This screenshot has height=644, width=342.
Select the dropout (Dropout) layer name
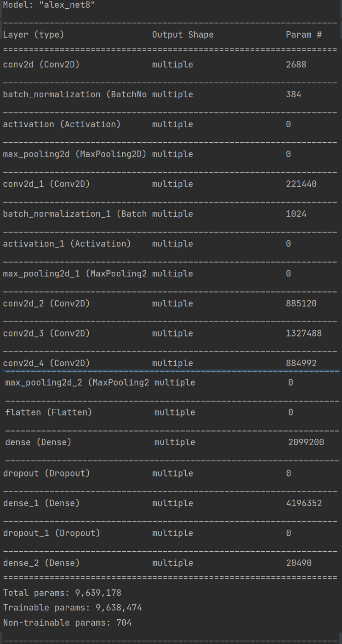pos(46,473)
